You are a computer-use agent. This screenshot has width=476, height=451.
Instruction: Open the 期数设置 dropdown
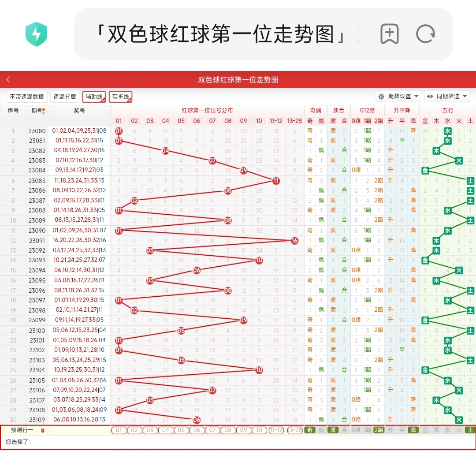pos(398,97)
